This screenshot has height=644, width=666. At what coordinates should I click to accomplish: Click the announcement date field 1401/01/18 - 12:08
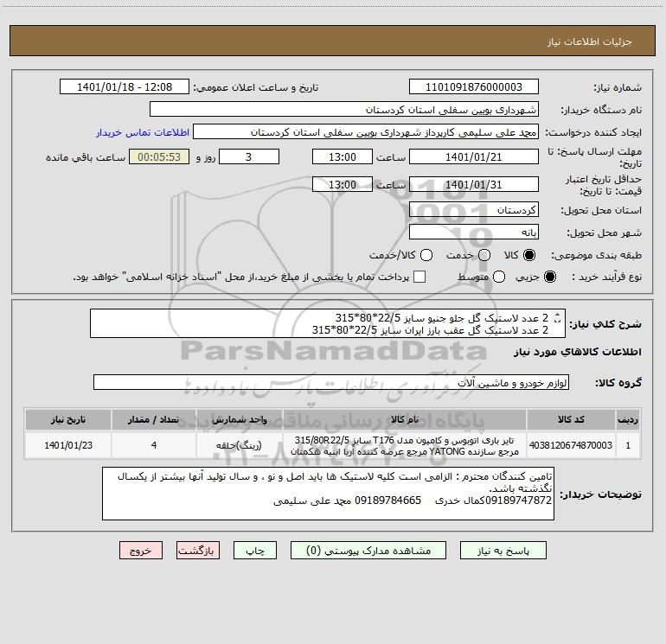click(125, 87)
